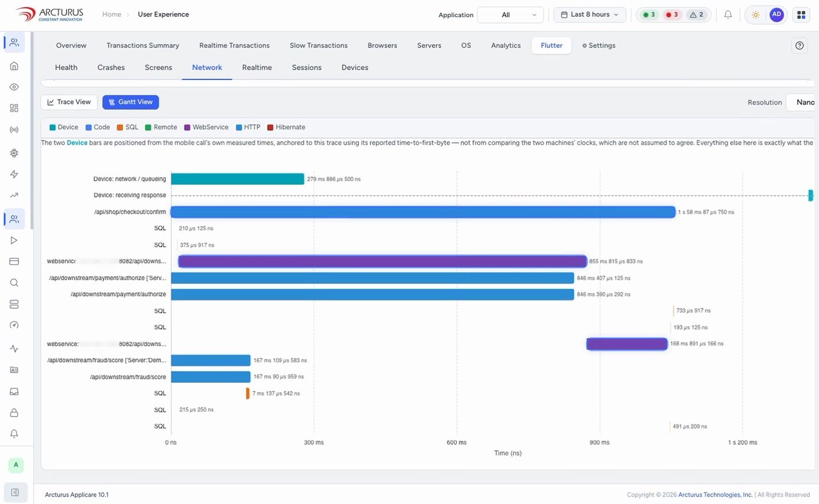Viewport: 819px width, 504px height.
Task: Select the Devices sub-tab
Action: pyautogui.click(x=355, y=68)
